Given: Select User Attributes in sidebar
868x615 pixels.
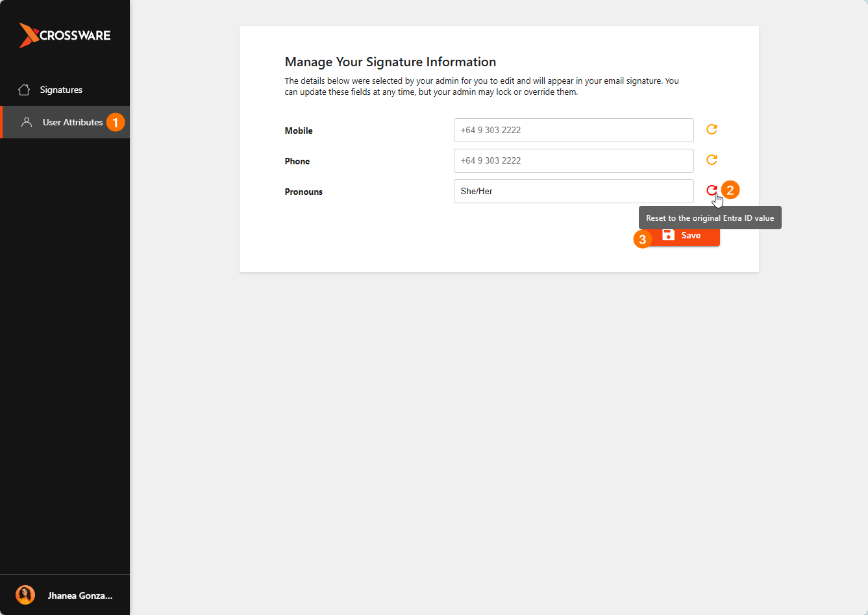Looking at the screenshot, I should (x=65, y=122).
